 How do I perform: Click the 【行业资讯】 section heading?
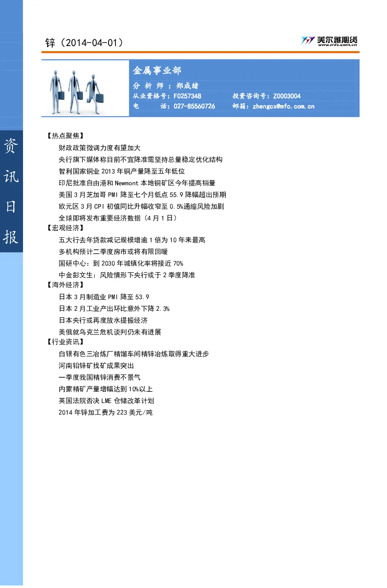66,342
